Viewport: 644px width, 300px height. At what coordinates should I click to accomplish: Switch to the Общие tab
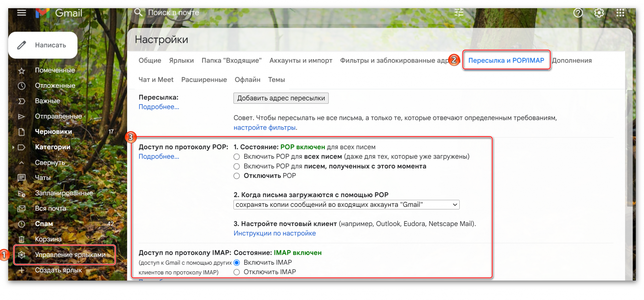(x=150, y=60)
